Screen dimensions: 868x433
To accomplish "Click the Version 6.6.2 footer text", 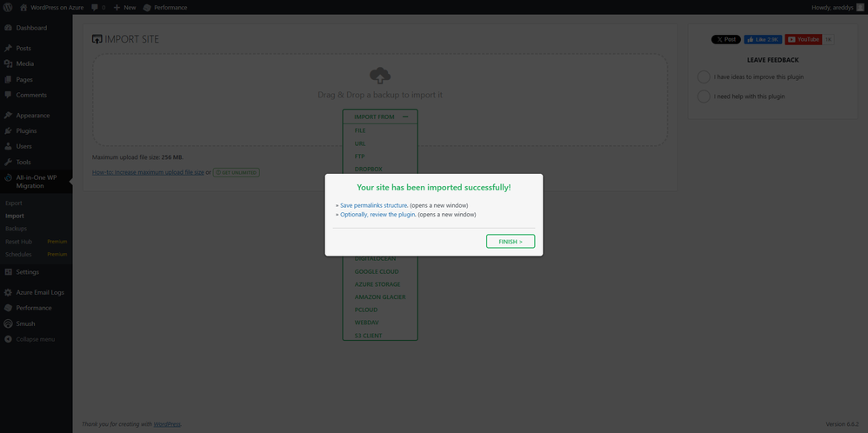I will point(844,424).
